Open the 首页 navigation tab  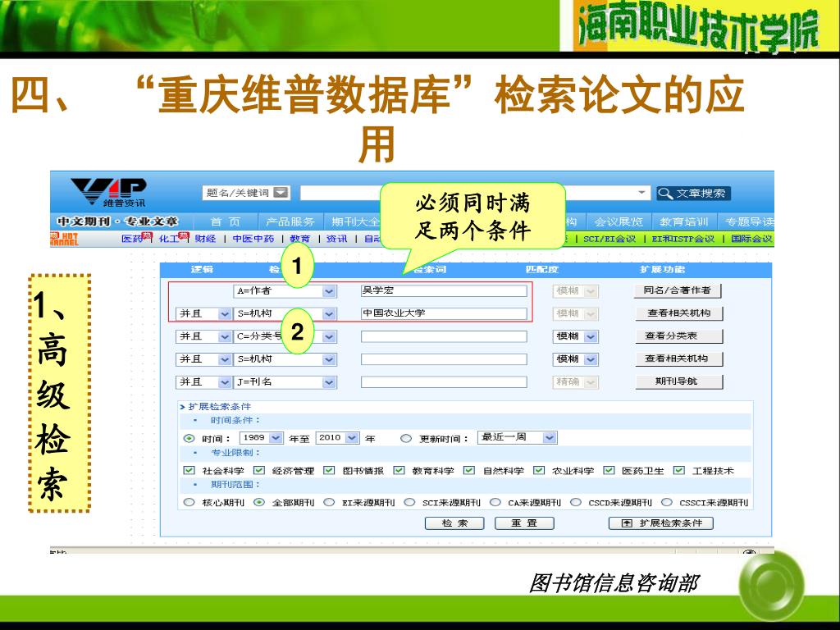click(225, 221)
